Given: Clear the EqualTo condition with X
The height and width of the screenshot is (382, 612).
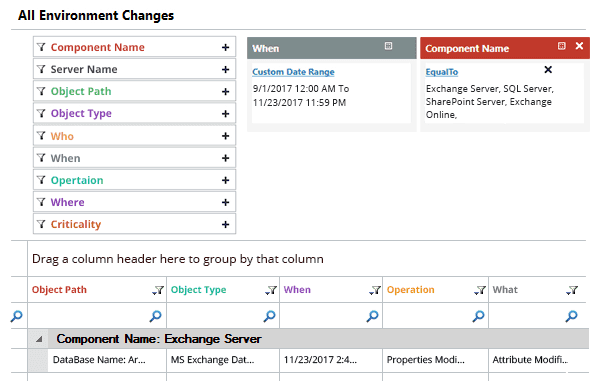Looking at the screenshot, I should 548,69.
